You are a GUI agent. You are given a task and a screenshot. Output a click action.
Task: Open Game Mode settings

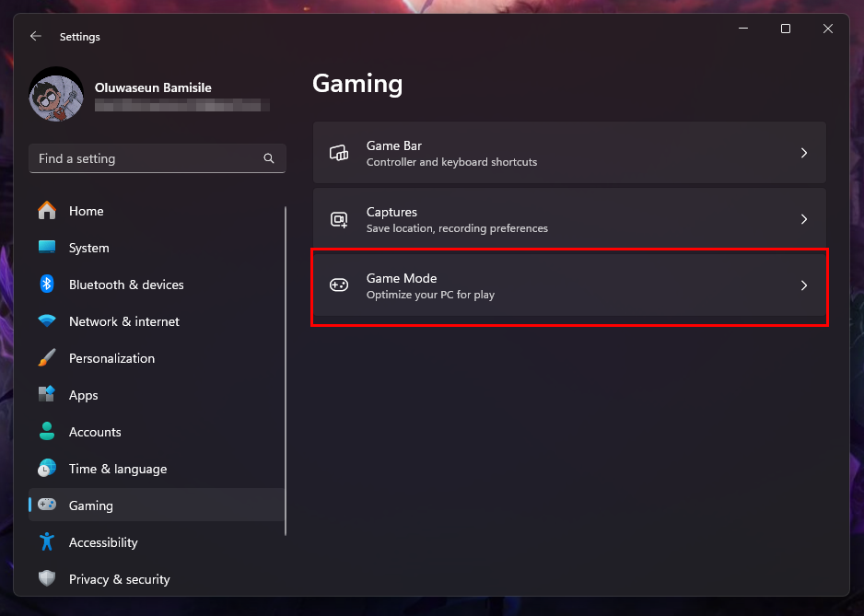(x=569, y=285)
